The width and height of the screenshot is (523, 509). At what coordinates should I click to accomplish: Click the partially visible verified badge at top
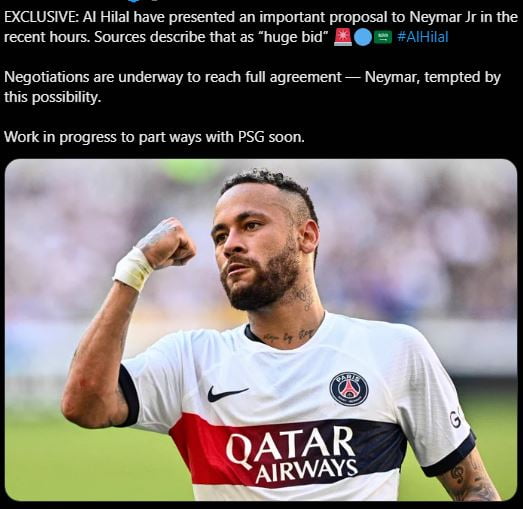(x=134, y=1)
